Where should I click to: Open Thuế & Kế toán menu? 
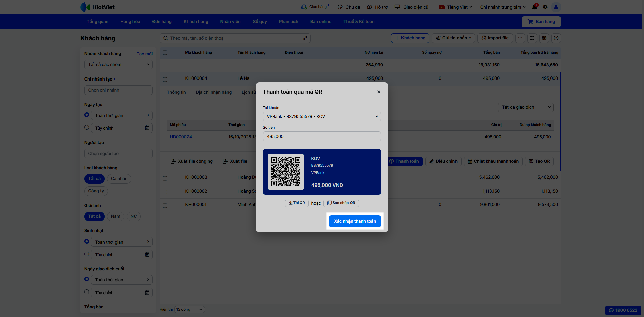coord(359,22)
